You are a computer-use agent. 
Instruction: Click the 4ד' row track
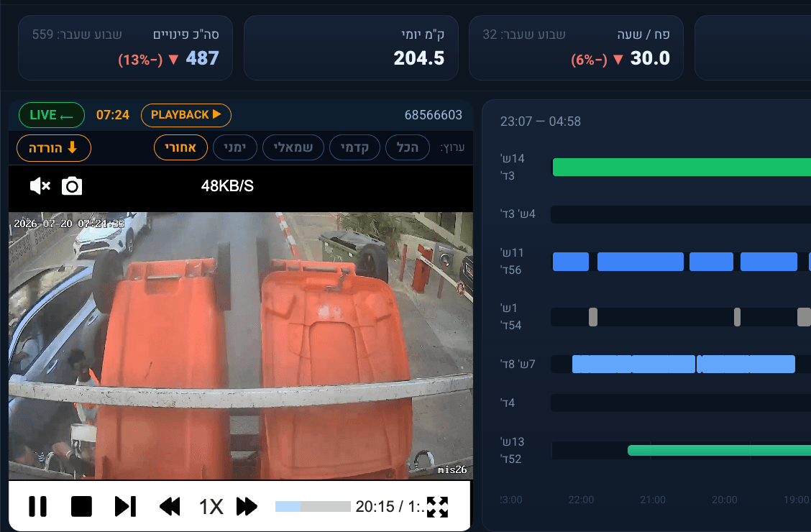pos(681,403)
